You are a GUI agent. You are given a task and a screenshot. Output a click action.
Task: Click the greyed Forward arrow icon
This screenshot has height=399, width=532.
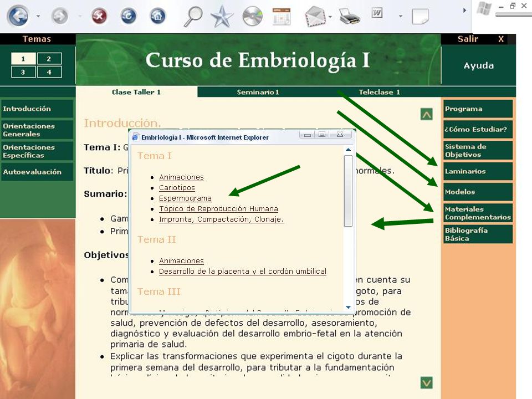(60, 16)
